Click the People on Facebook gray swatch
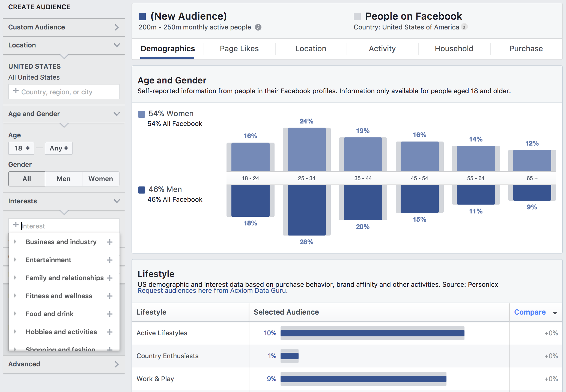This screenshot has width=566, height=392. coord(357,17)
